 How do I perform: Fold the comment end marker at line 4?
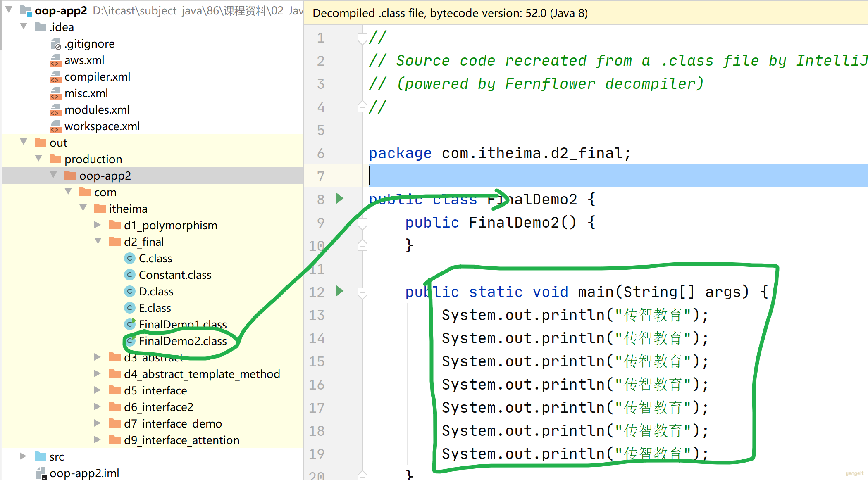point(362,107)
